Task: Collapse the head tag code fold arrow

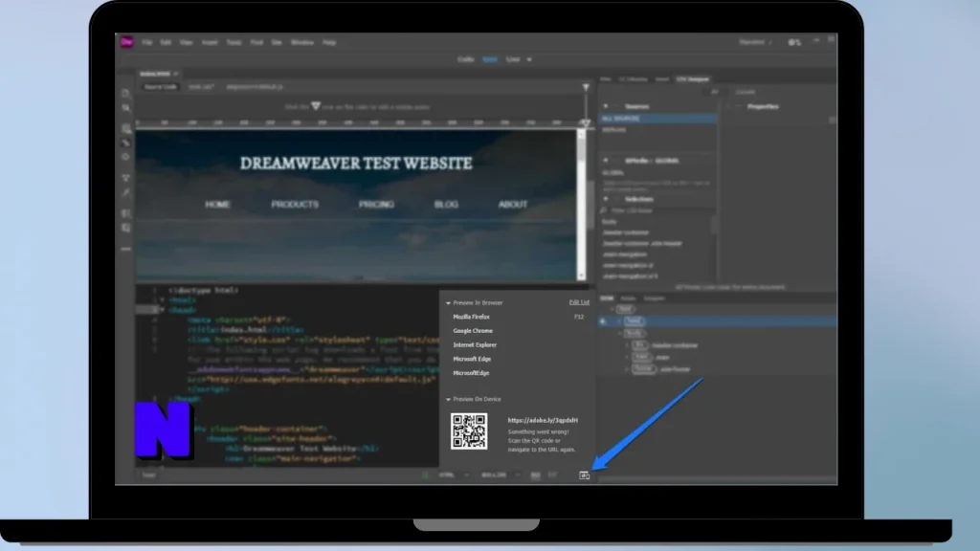Action: point(163,310)
